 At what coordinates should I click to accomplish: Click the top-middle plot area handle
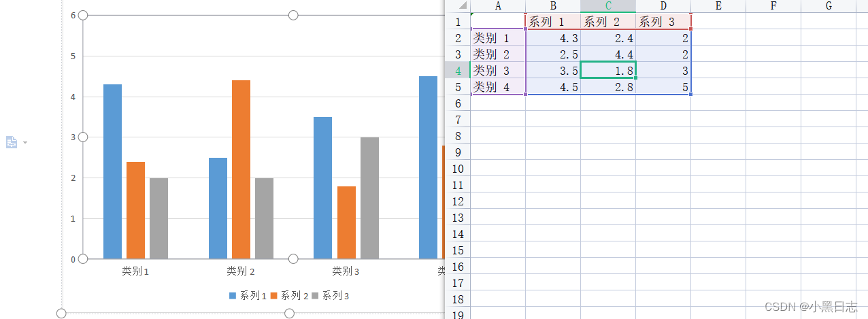point(293,15)
